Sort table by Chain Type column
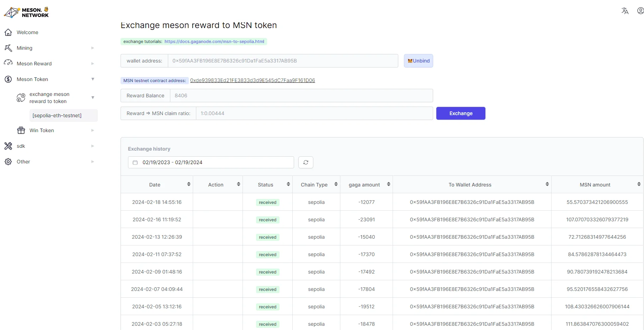Viewport: 644px width, 330px height. (x=336, y=184)
